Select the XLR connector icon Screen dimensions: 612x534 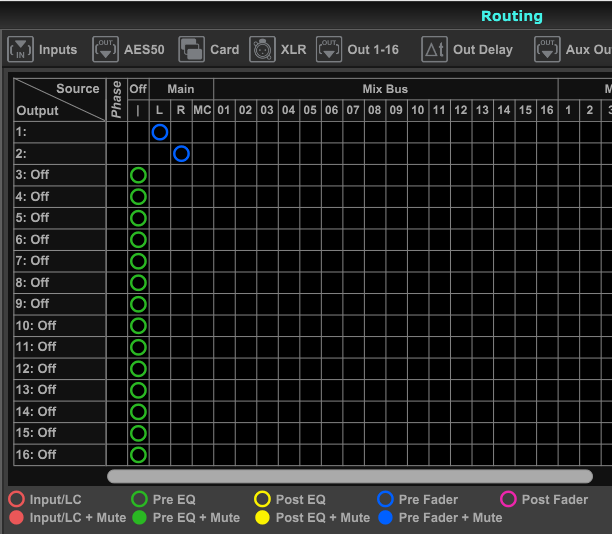(262, 50)
